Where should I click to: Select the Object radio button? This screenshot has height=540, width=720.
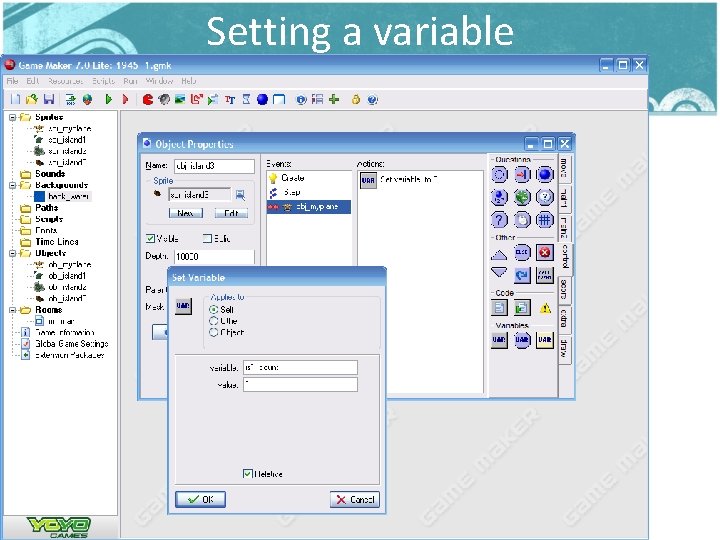pyautogui.click(x=214, y=332)
